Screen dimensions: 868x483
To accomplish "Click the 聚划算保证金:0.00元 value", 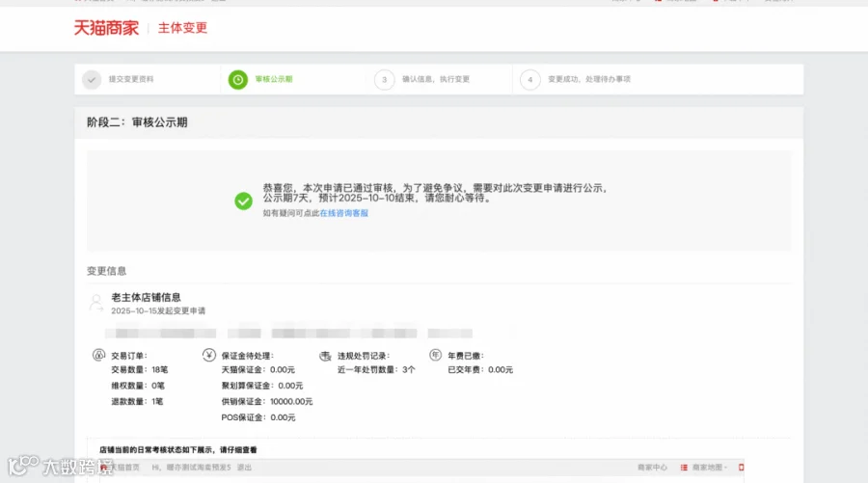I will (x=262, y=386).
